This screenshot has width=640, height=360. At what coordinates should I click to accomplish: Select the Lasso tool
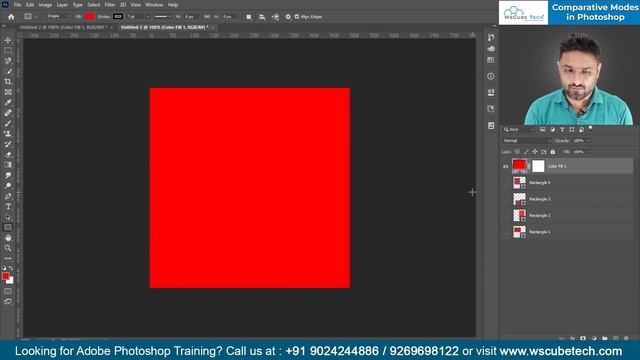pos(8,61)
